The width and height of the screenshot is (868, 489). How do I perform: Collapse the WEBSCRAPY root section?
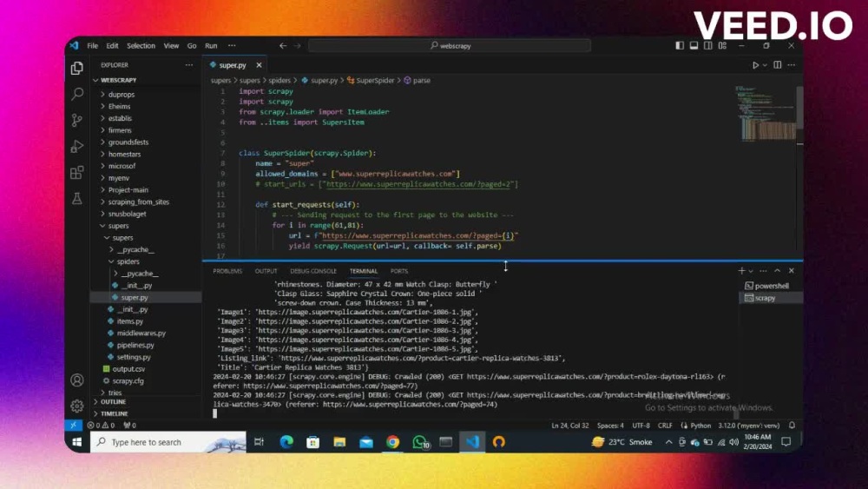[118, 80]
